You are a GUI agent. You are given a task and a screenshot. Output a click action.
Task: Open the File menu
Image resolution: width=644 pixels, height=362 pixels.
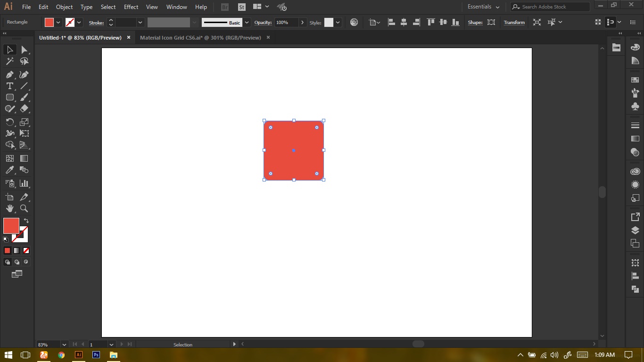[26, 7]
